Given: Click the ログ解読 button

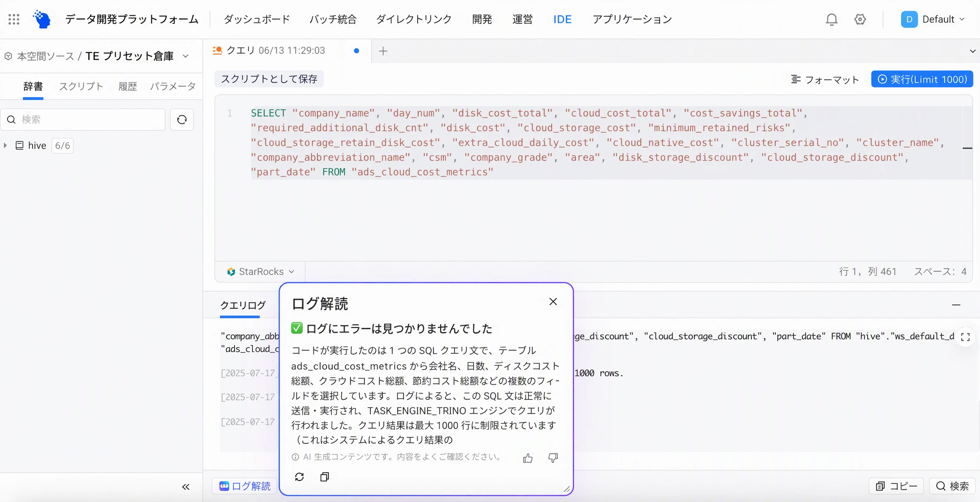Looking at the screenshot, I should point(244,486).
